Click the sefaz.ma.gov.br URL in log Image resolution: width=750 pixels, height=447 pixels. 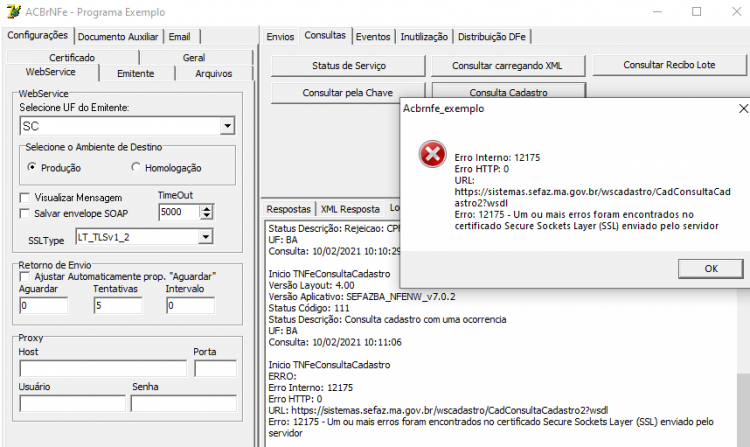pos(450,411)
